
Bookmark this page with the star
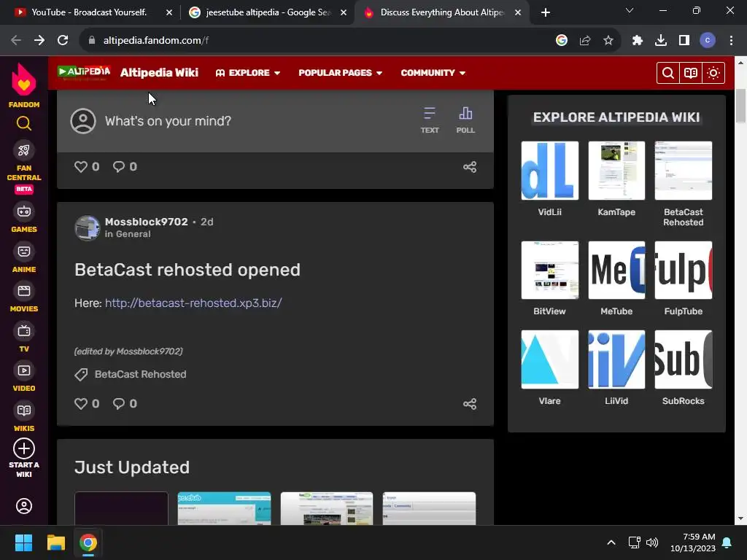pos(608,41)
